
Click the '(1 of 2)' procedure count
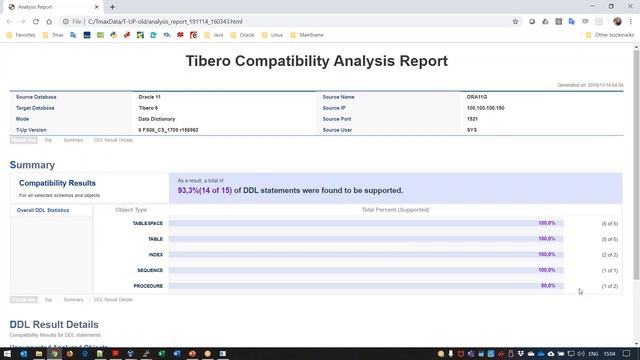click(x=610, y=287)
